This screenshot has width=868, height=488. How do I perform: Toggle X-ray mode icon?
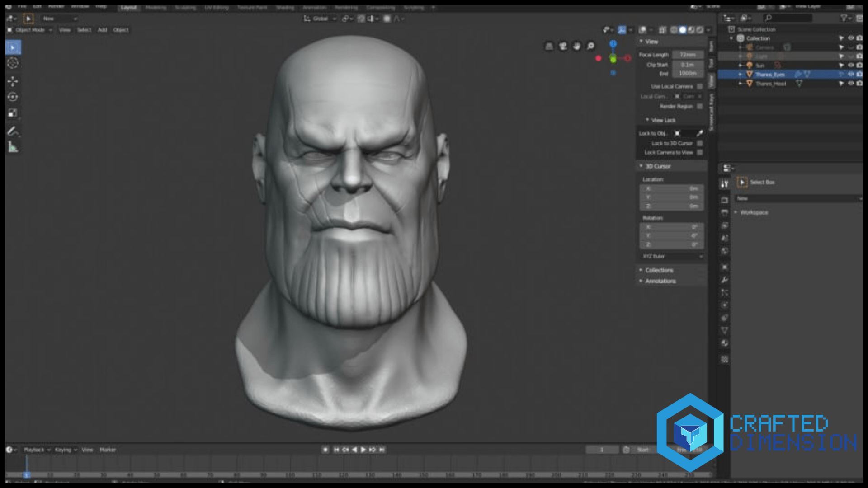click(662, 30)
